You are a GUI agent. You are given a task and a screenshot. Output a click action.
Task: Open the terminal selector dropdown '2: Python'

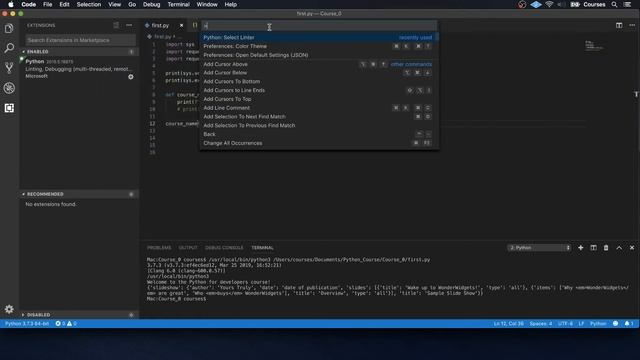[x=539, y=248]
